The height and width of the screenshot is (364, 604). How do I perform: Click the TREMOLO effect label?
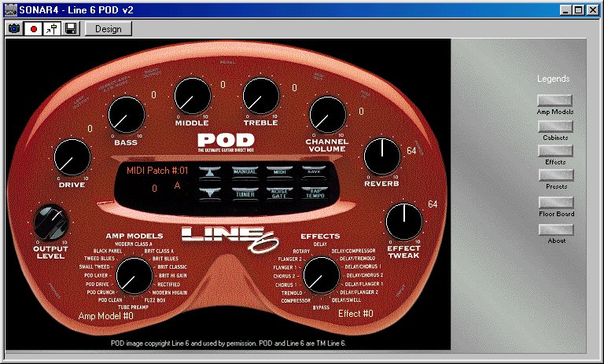[x=292, y=292]
